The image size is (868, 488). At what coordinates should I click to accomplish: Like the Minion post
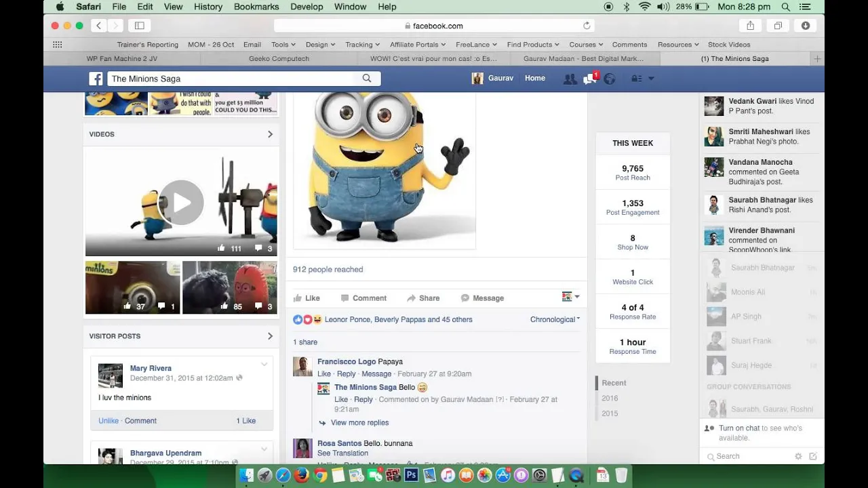click(x=307, y=298)
